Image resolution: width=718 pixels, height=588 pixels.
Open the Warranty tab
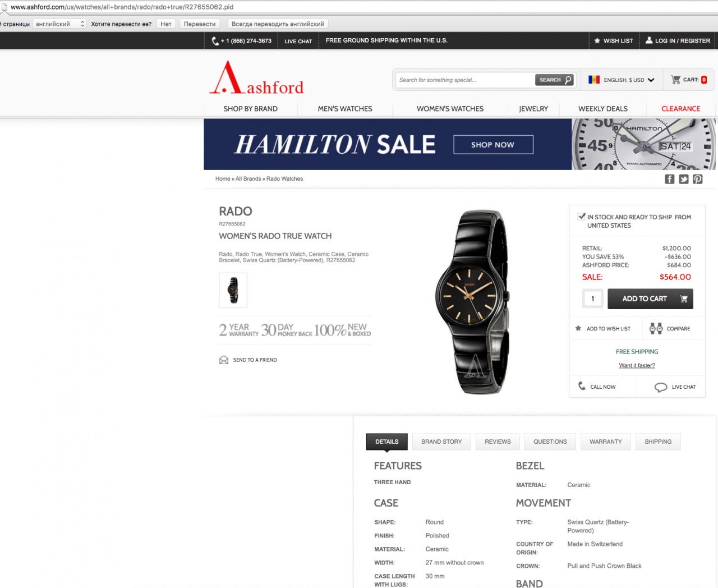(606, 442)
